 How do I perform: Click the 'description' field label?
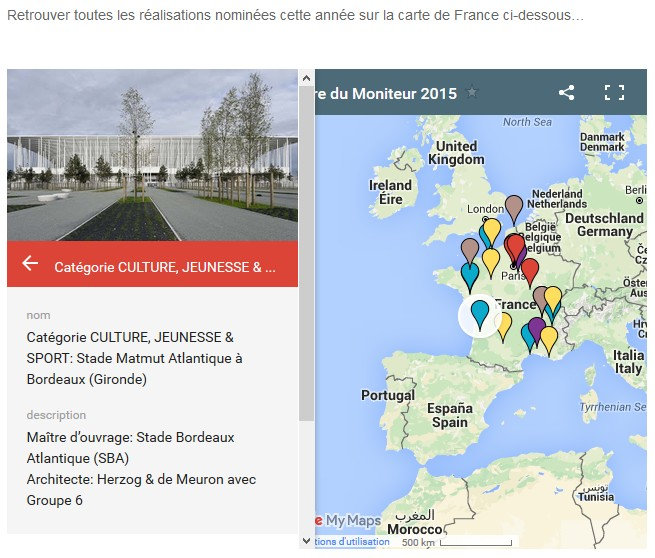point(56,415)
